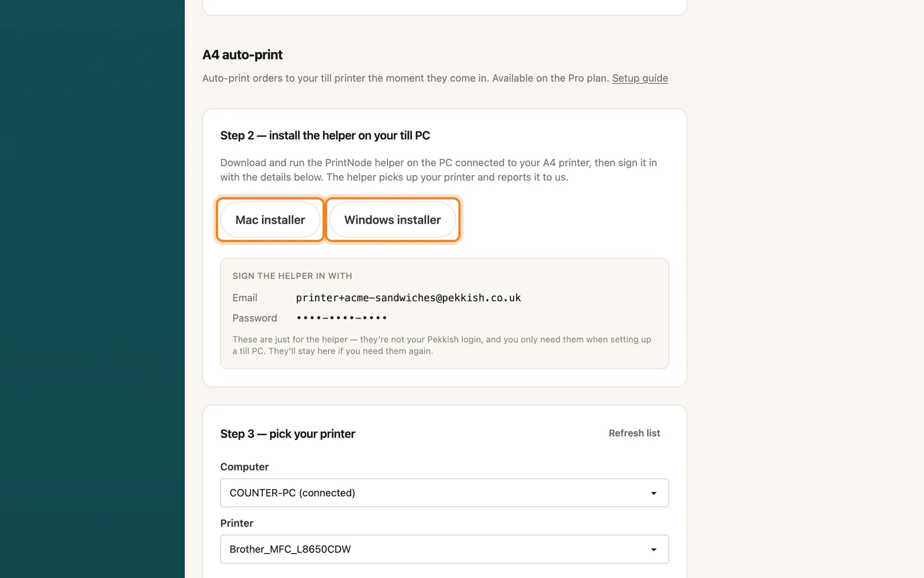The height and width of the screenshot is (578, 924).
Task: Open the Printer dropdown showing Brother_MFC_L8650CDW
Action: (x=445, y=549)
